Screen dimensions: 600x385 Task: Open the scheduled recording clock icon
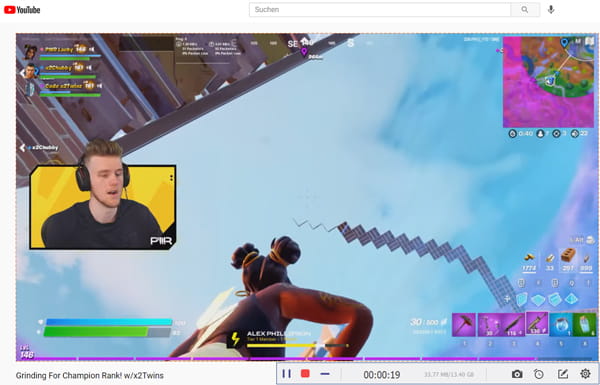coord(539,374)
